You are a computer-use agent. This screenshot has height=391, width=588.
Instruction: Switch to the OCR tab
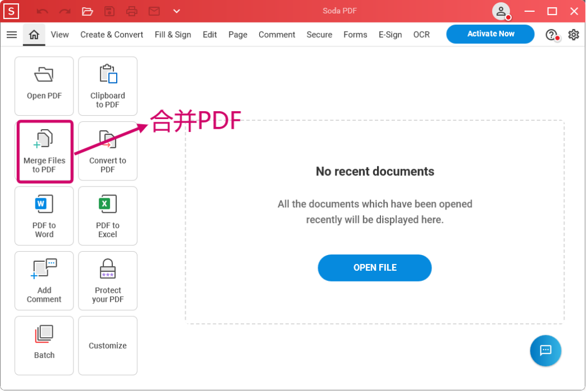(421, 34)
